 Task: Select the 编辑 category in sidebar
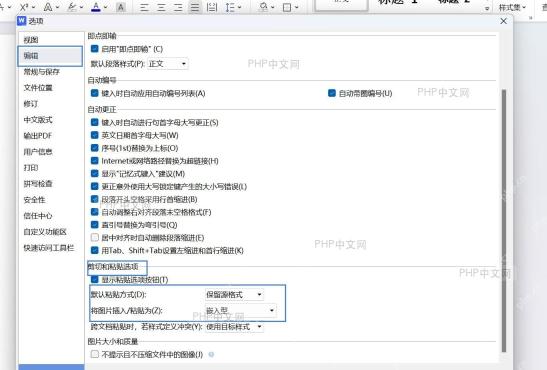[x=50, y=56]
